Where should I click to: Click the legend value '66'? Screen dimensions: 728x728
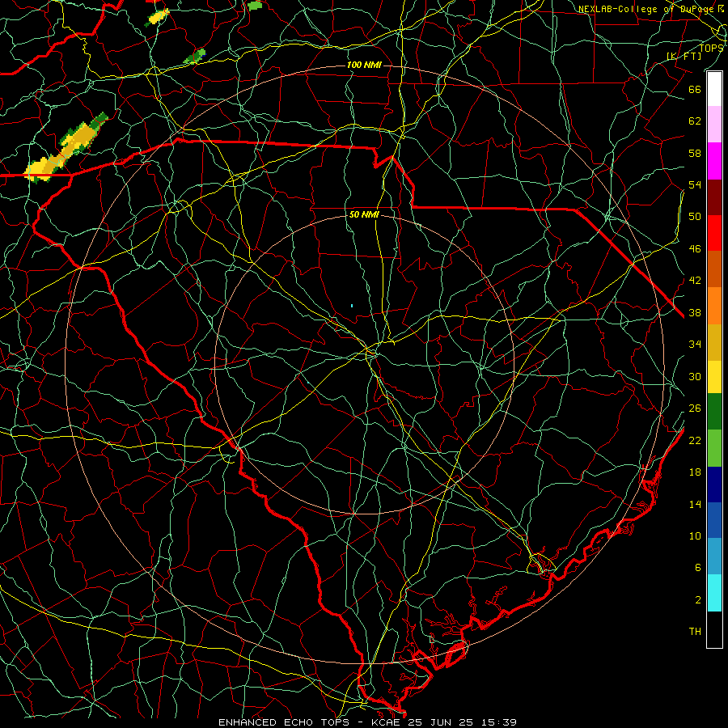pyautogui.click(x=695, y=89)
